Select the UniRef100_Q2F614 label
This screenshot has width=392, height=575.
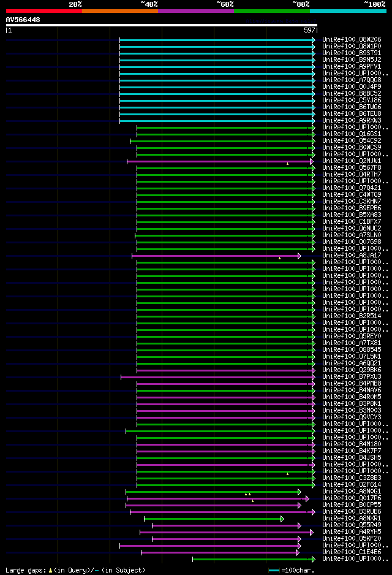click(x=352, y=485)
